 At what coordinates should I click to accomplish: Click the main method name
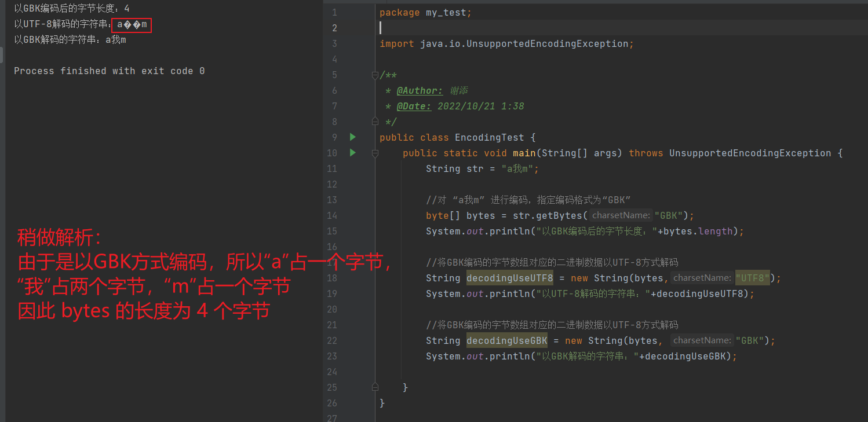tap(524, 153)
